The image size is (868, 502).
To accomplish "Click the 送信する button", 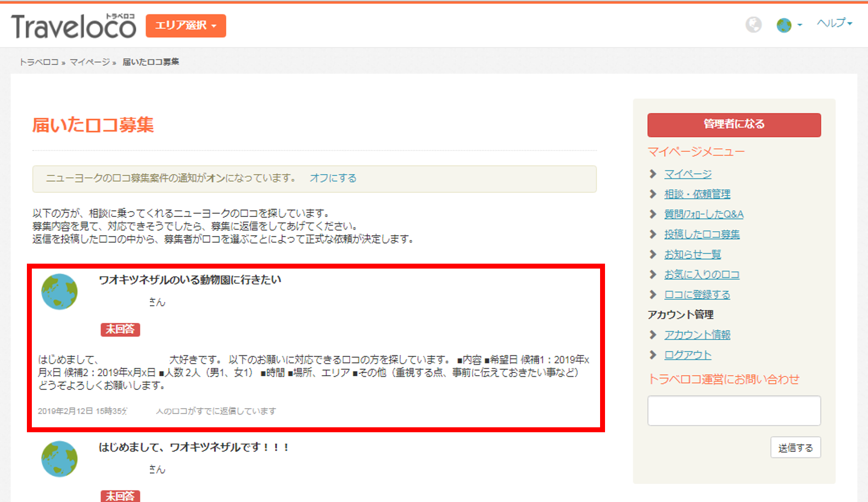I will pos(796,448).
